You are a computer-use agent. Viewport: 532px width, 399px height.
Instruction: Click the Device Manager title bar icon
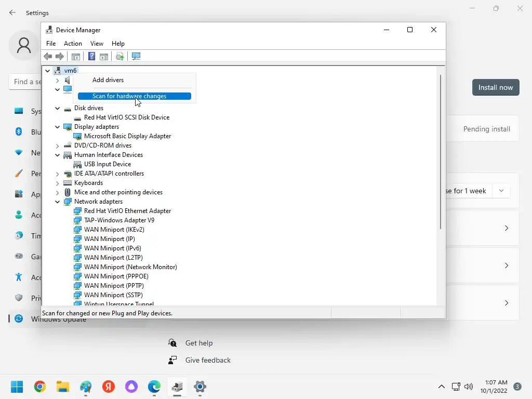click(x=49, y=30)
